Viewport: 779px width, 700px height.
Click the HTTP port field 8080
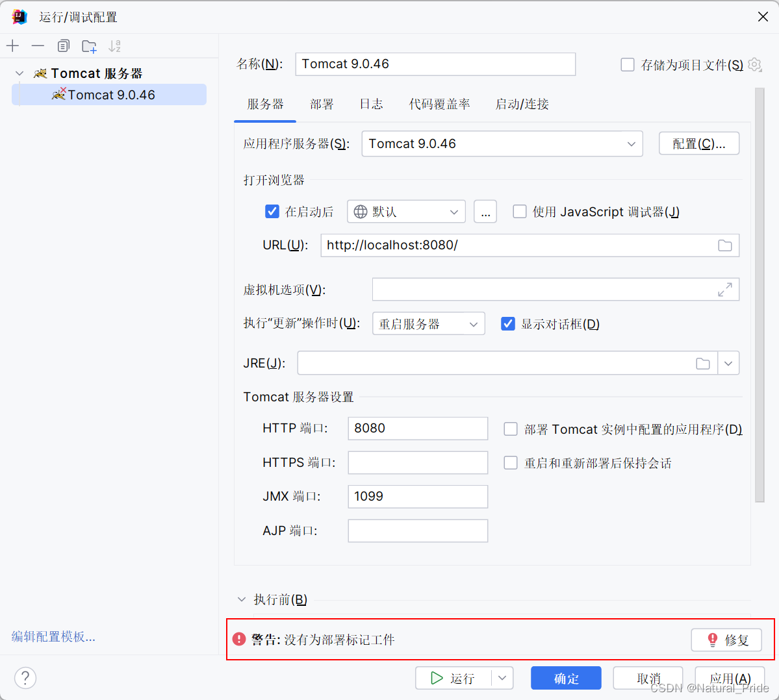click(x=418, y=429)
